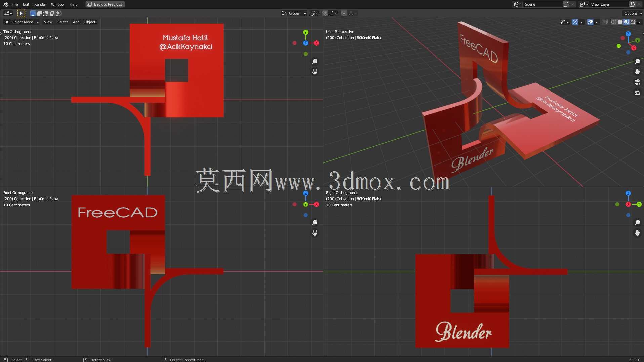Switch to solid viewport shading
This screenshot has width=644, height=362.
(620, 22)
